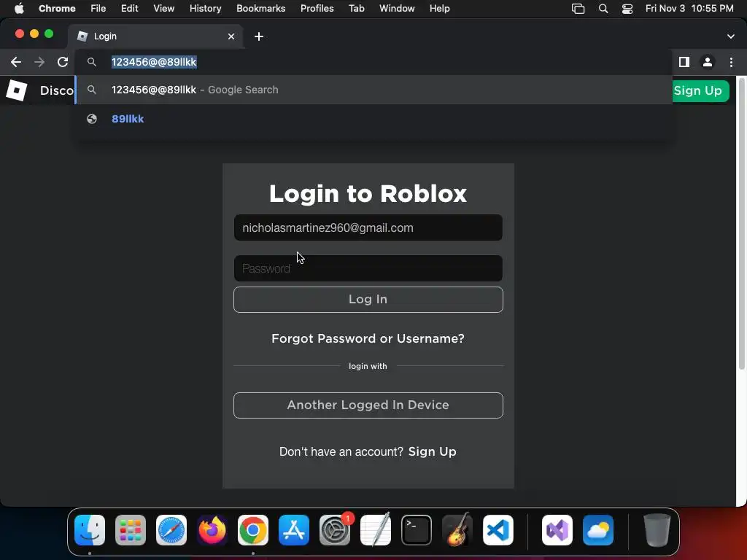Open the Chrome side panel icon

[x=684, y=62]
